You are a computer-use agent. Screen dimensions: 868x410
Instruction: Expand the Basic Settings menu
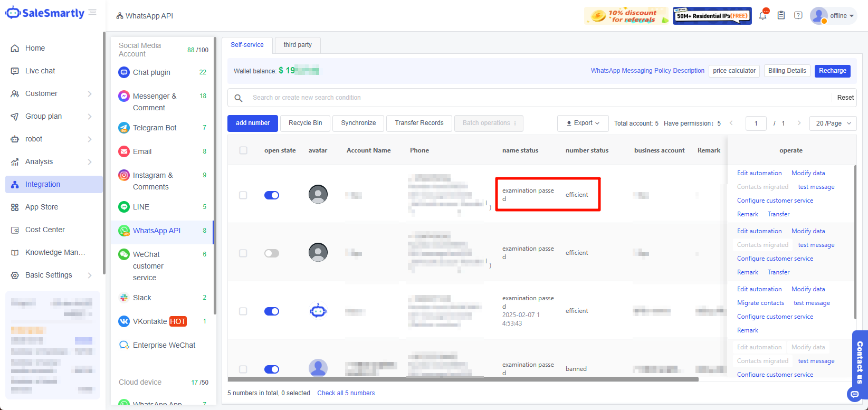point(90,275)
